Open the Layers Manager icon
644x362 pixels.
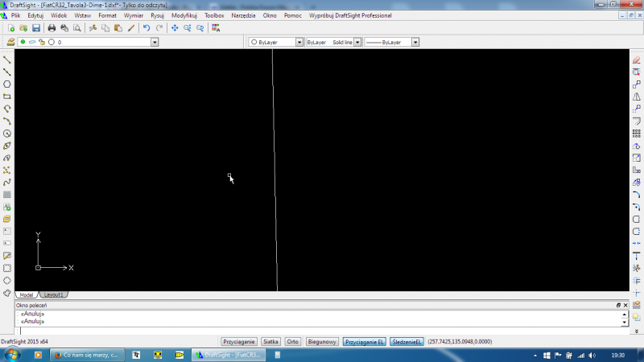(x=10, y=42)
